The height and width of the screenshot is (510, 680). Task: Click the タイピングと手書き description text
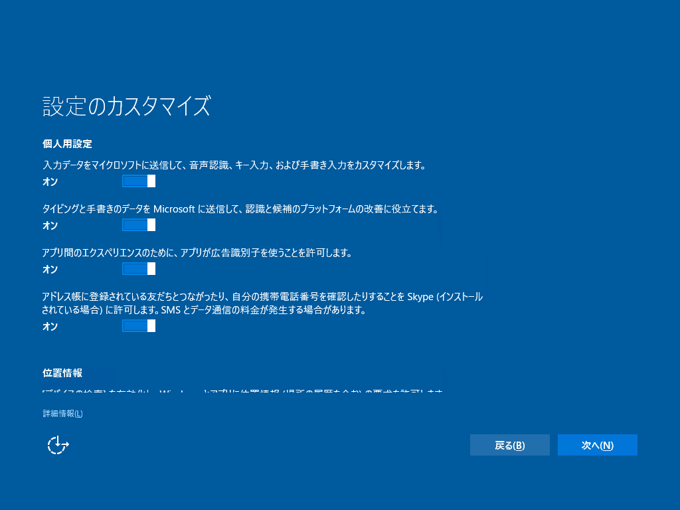(x=240, y=209)
